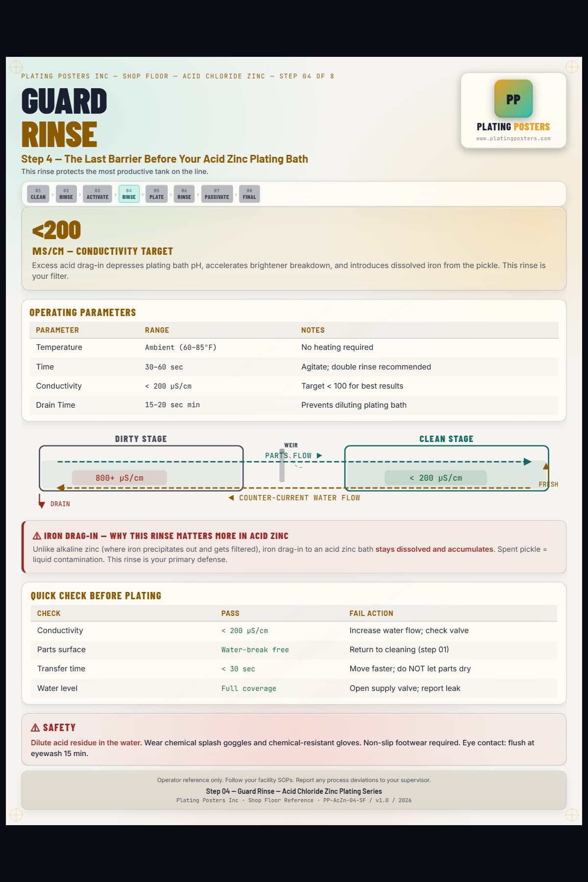Click the FRESH water inlet arrow
Screen dimensions: 588x882
point(546,473)
